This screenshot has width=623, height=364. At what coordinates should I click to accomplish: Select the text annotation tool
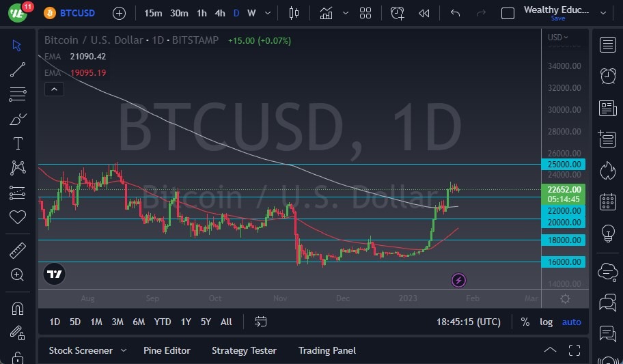pyautogui.click(x=18, y=143)
